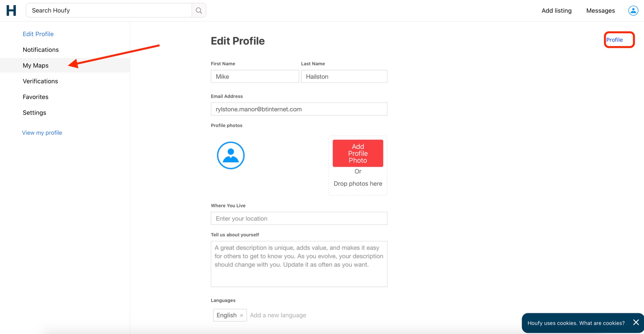Select Edit Profile in the sidebar
This screenshot has height=334, width=644.
38,34
